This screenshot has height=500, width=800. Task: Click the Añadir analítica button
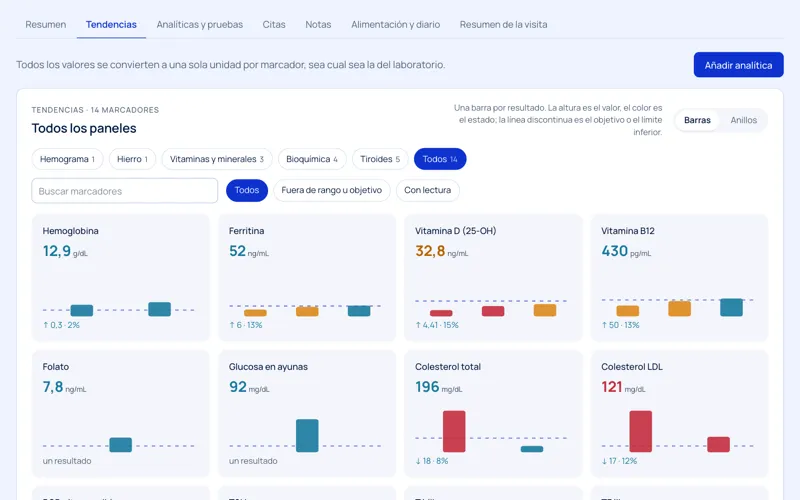(x=738, y=65)
